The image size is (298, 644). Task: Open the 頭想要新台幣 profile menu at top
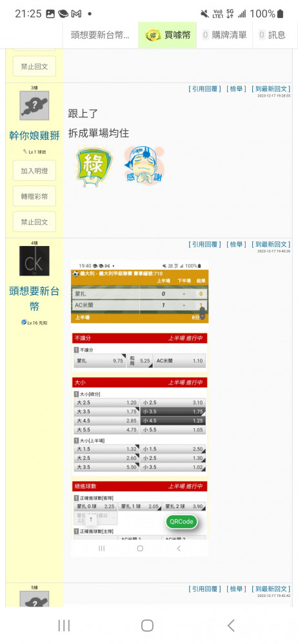[x=100, y=35]
